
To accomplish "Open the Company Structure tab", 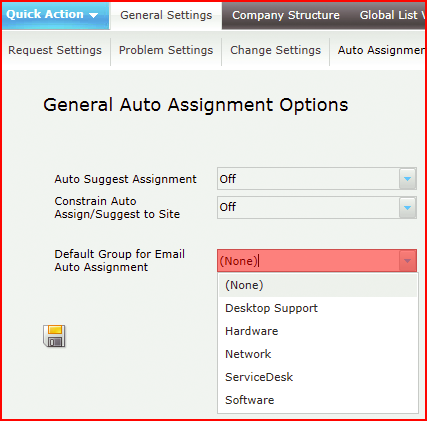I will 286,16.
